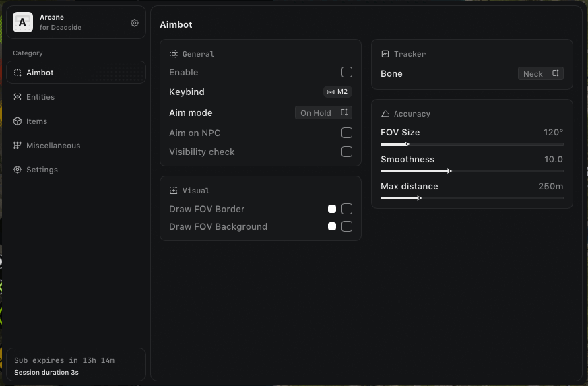This screenshot has width=588, height=386.
Task: Click the FOV Size slider track
Action: (471, 144)
